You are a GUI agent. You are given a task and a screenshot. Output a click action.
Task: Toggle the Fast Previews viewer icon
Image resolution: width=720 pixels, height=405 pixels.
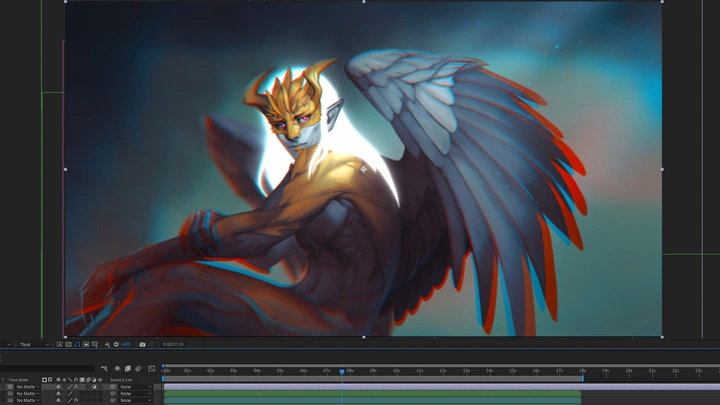[x=60, y=344]
